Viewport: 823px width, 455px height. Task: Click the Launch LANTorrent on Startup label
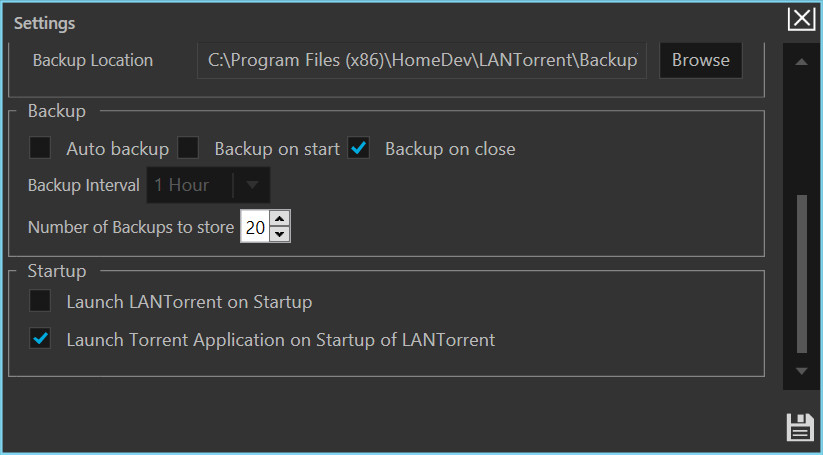tap(189, 301)
